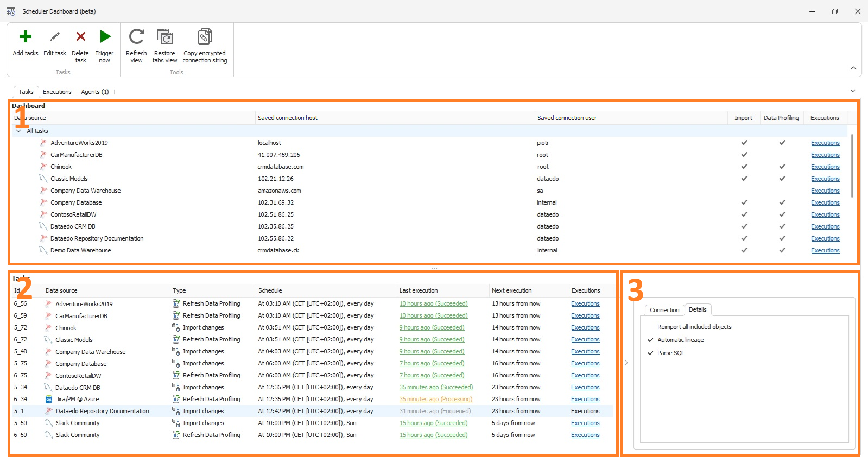Switch to the Executions tab
Image resolution: width=868 pixels, height=462 pixels.
pos(57,92)
